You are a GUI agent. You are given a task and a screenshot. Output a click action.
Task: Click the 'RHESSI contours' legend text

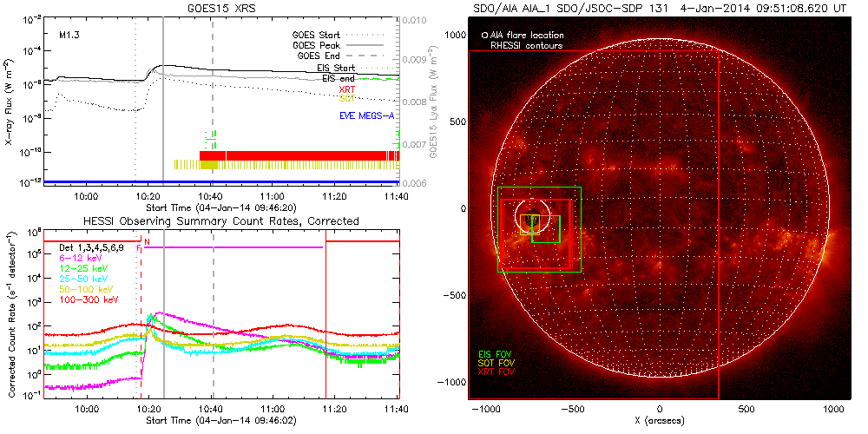coord(526,44)
